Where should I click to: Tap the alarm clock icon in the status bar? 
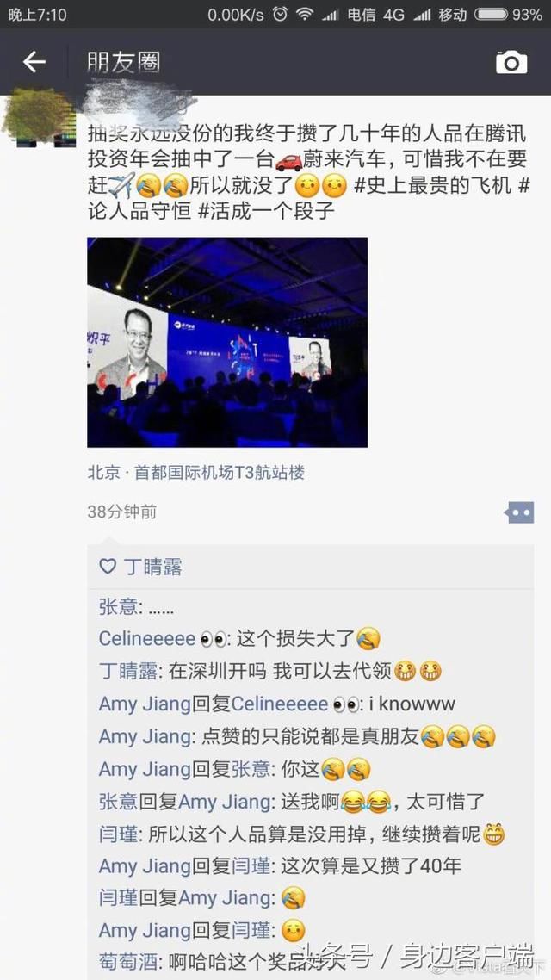(280, 14)
